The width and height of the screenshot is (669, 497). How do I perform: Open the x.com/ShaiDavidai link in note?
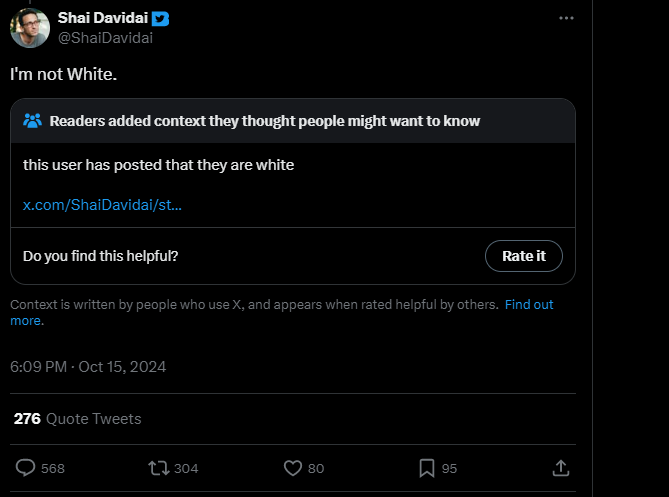tap(102, 205)
